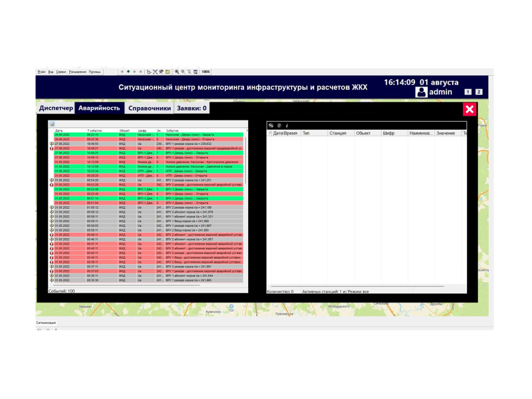
Task: Click the zoom in magnifier icon
Action: [177, 72]
